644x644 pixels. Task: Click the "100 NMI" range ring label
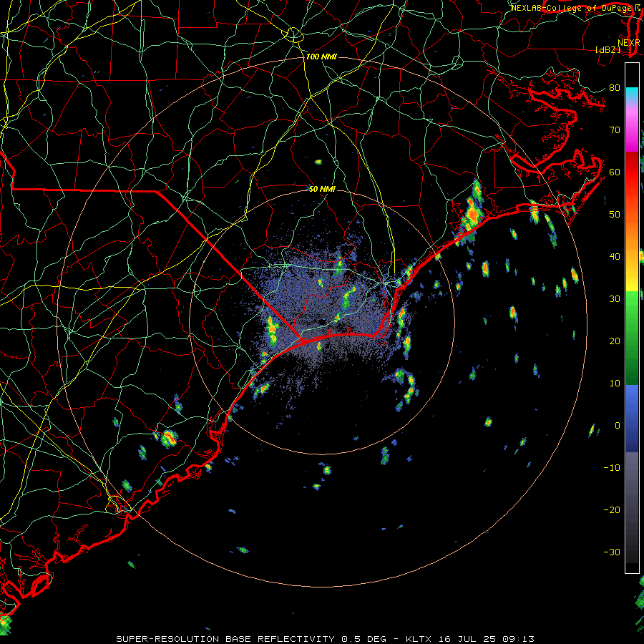coord(321,57)
